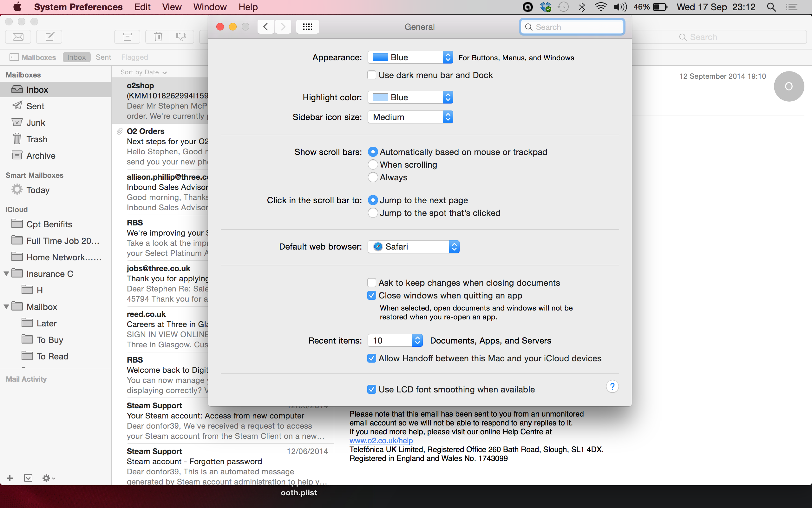Screen dimensions: 812x508
Task: Select the Sent mailbox in the sidebar
Action: pyautogui.click(x=56, y=106)
